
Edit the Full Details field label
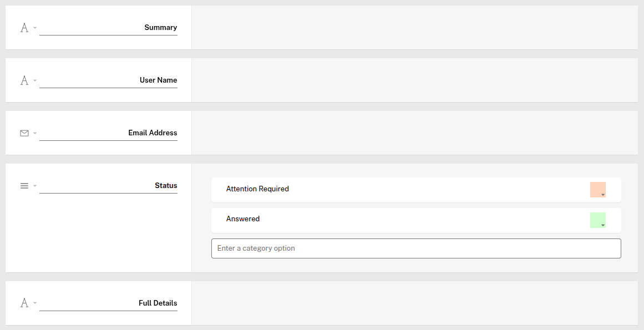pyautogui.click(x=108, y=303)
